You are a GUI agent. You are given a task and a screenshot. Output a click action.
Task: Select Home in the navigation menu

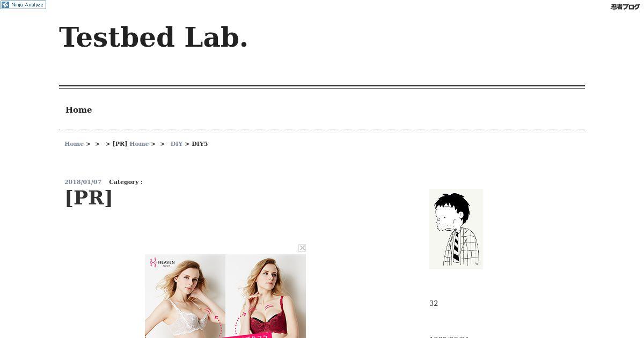coord(78,110)
